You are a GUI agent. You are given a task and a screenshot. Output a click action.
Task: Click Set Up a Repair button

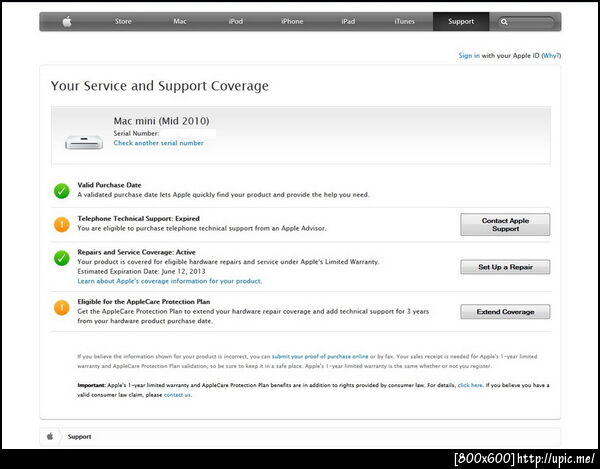[x=505, y=267]
